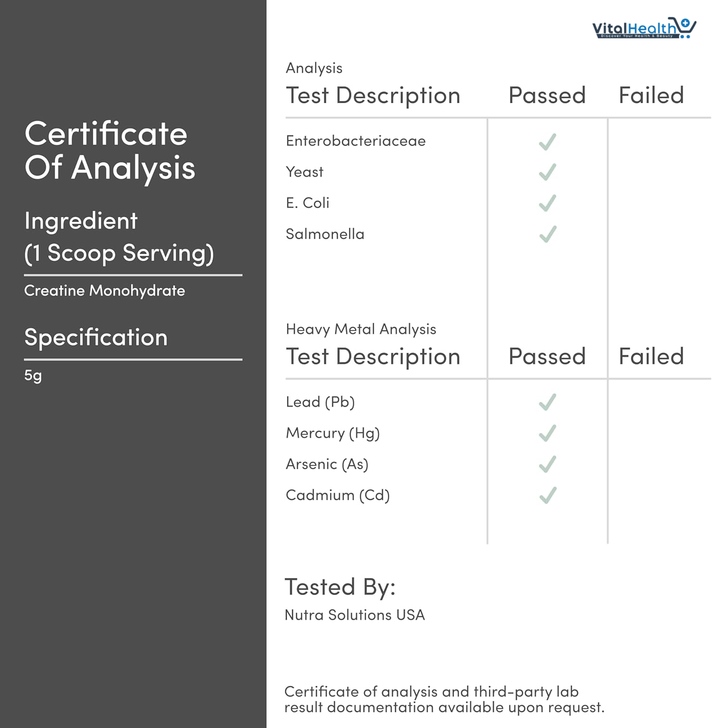Click the Cadmium (Cd) passed checkmark
This screenshot has width=712, height=728.
(547, 496)
